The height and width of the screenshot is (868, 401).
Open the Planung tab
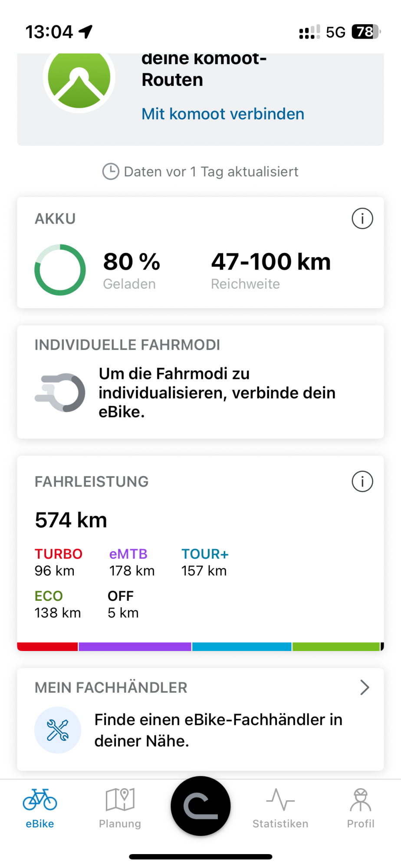120,809
